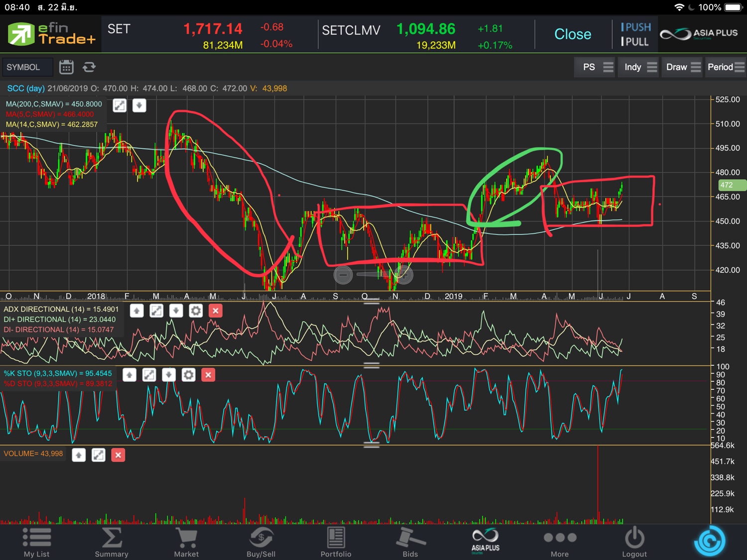Open the Period selection menu
This screenshot has width=747, height=560.
(725, 67)
